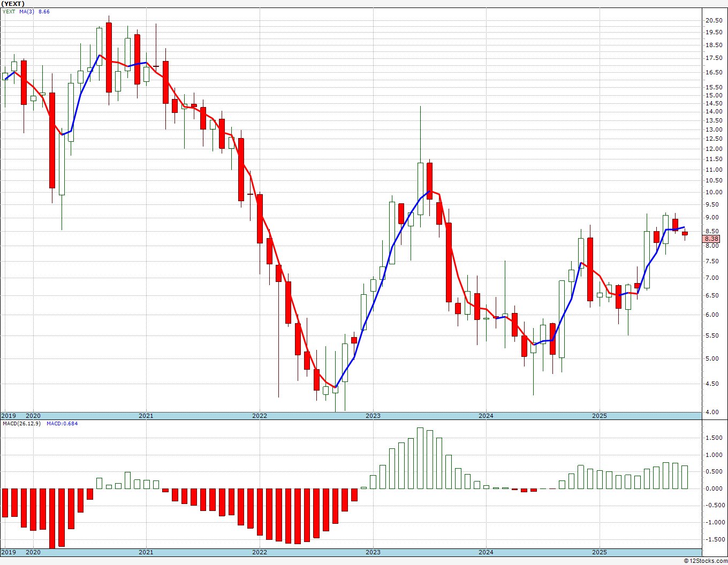Click the 19.50 price axis label

click(714, 32)
